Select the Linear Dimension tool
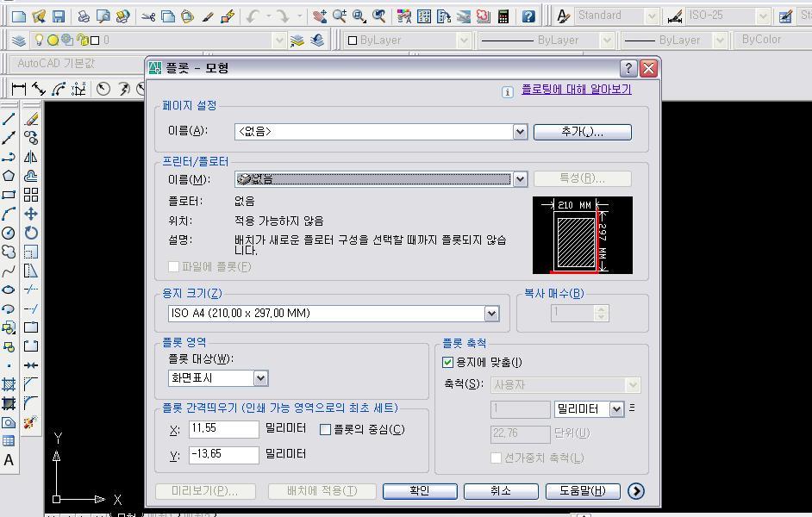812x517 pixels. 19,89
